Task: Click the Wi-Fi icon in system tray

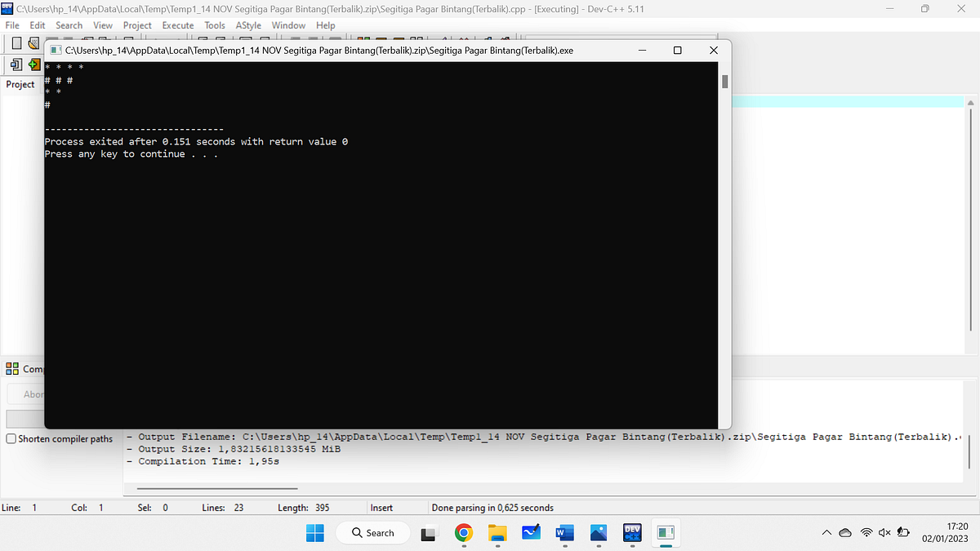Action: (x=866, y=532)
